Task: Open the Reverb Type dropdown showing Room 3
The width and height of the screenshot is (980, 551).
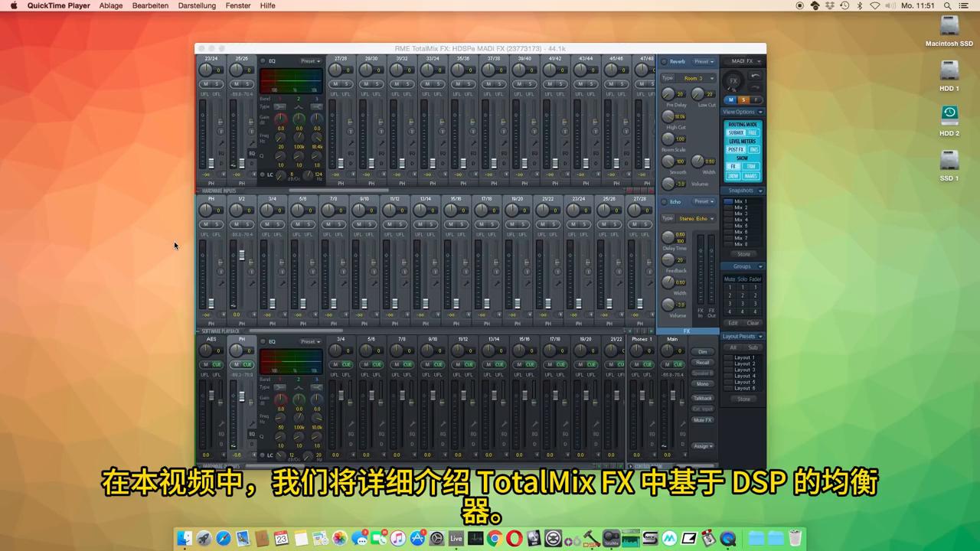Action: 695,78
